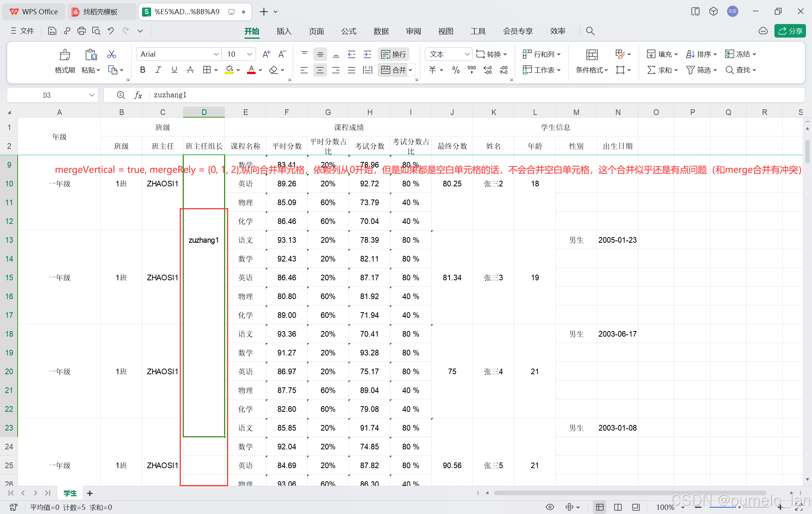
Task: Switch to the 插入 ribbon tab
Action: tap(284, 31)
